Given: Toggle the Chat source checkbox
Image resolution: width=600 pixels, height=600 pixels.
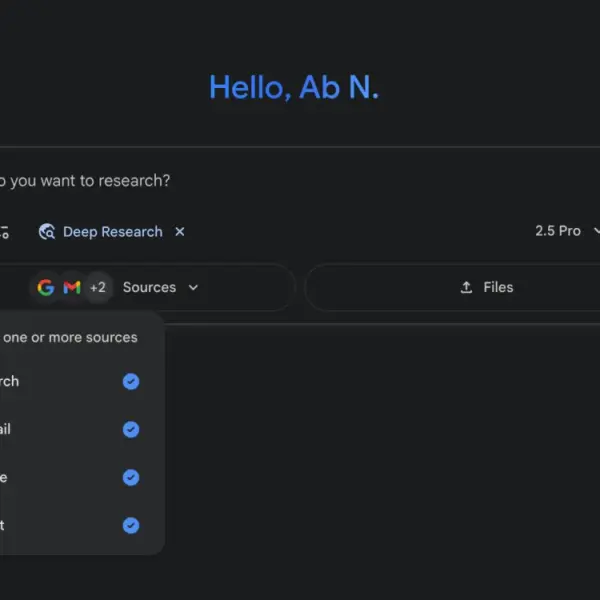Looking at the screenshot, I should (131, 526).
